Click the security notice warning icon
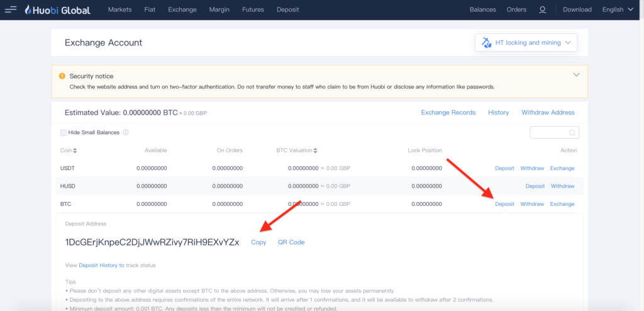The width and height of the screenshot is (644, 311). [x=62, y=76]
